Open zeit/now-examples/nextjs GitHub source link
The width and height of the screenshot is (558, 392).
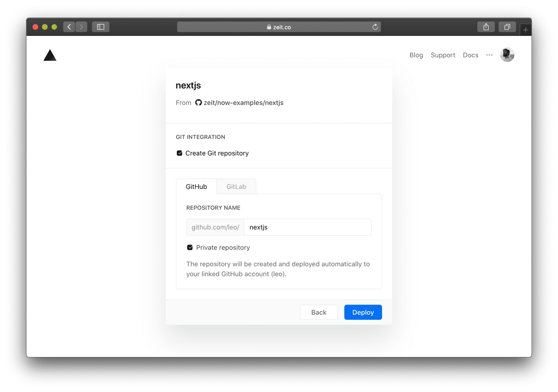pyautogui.click(x=243, y=103)
